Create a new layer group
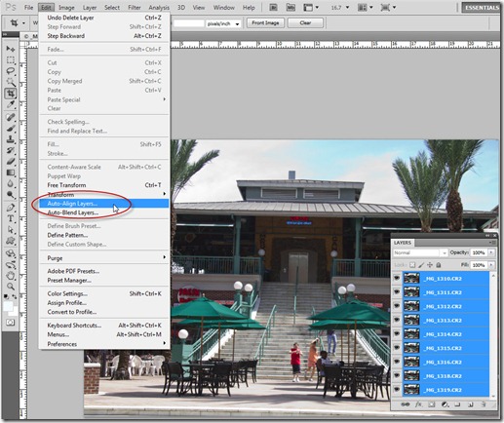The height and width of the screenshot is (423, 504). (x=457, y=404)
